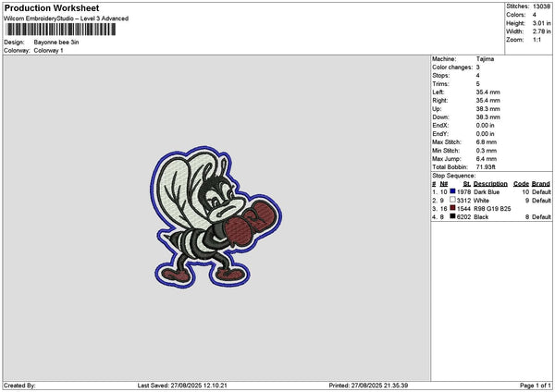Image resolution: width=555 pixels, height=392 pixels.
Task: Click the 'N#' column header
Action: point(444,184)
